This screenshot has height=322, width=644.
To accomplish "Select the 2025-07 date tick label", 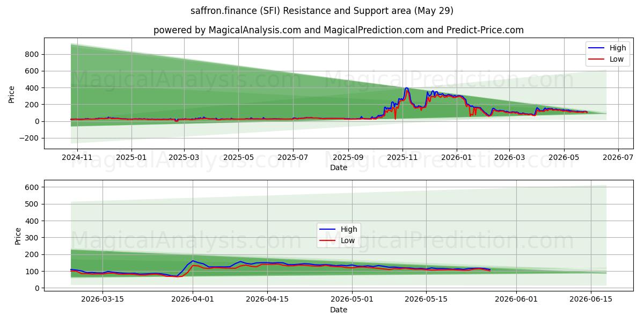I will point(293,158).
